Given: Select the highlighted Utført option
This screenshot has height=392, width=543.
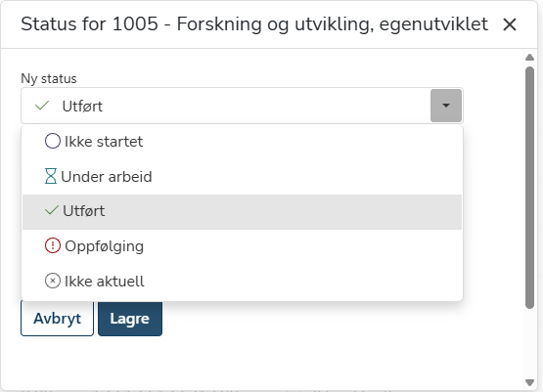Looking at the screenshot, I should (x=242, y=212).
